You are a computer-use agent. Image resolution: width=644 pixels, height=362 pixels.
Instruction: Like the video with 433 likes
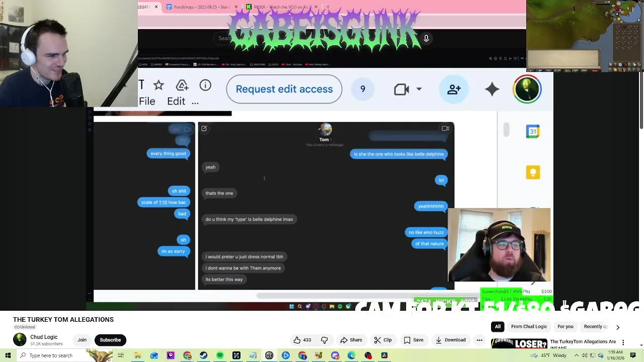(302, 340)
